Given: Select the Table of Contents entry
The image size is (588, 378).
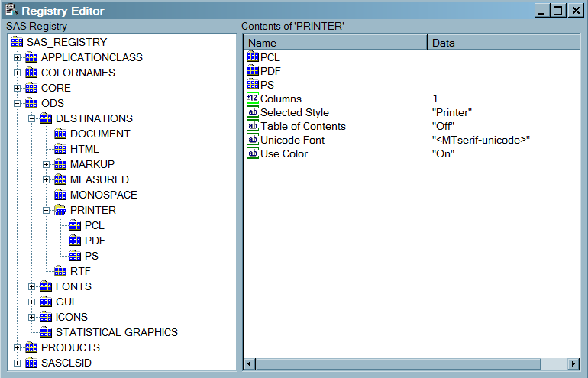Looking at the screenshot, I should pyautogui.click(x=302, y=126).
